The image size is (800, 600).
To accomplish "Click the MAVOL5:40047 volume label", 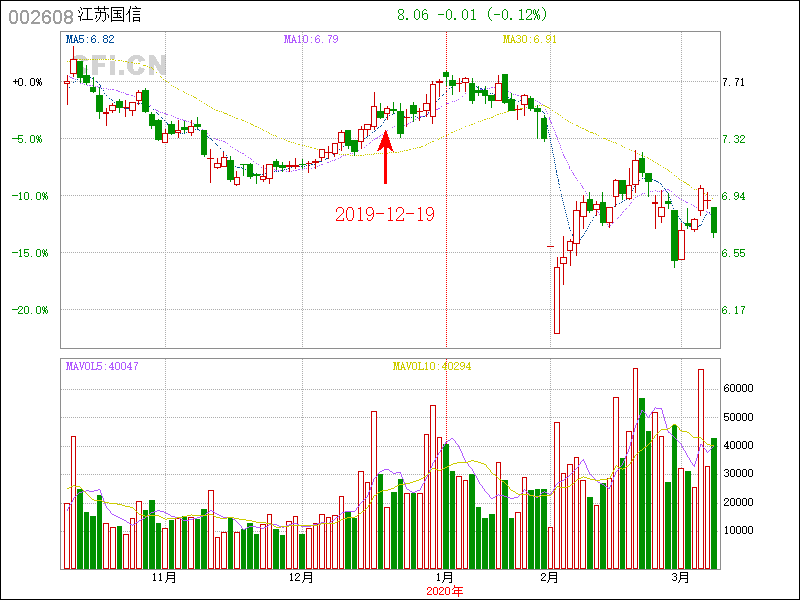I will pyautogui.click(x=102, y=366).
